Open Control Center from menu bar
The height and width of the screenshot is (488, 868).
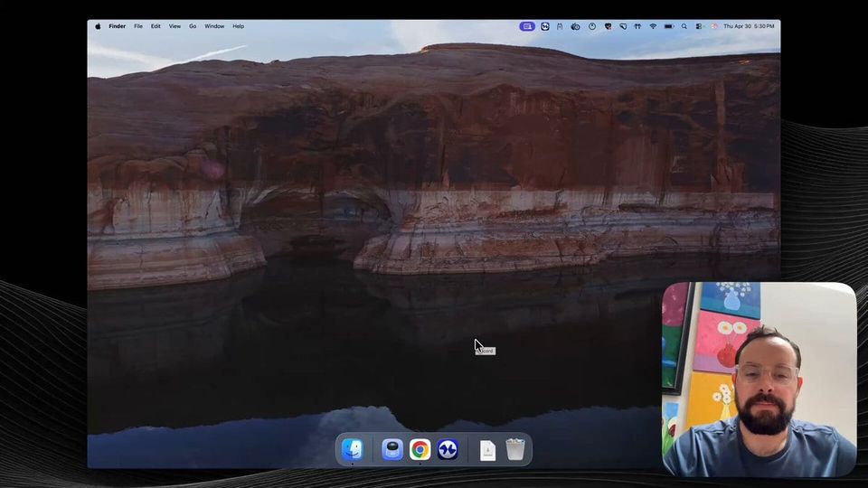[x=699, y=26]
